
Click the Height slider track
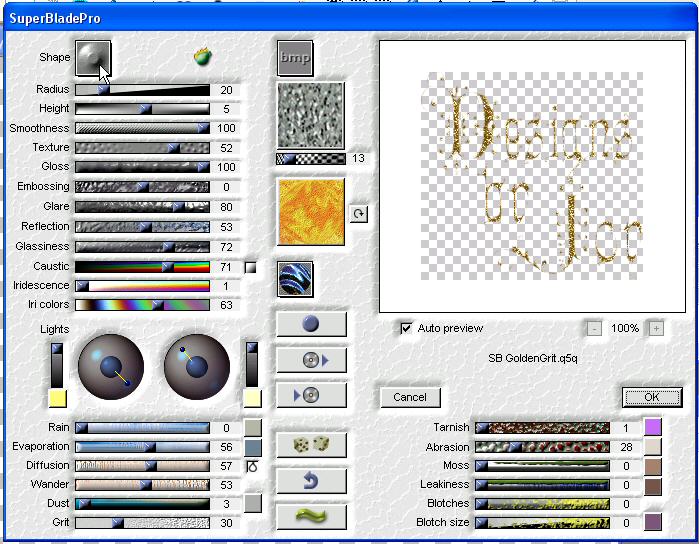(142, 109)
